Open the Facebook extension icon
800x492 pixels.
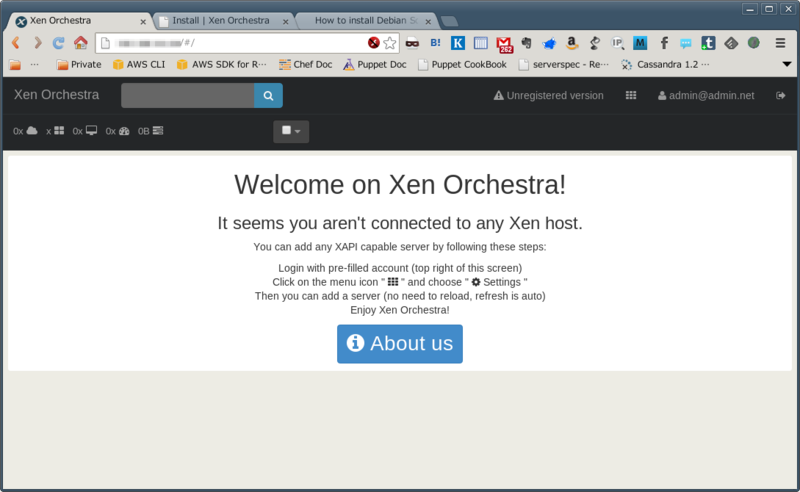click(664, 43)
